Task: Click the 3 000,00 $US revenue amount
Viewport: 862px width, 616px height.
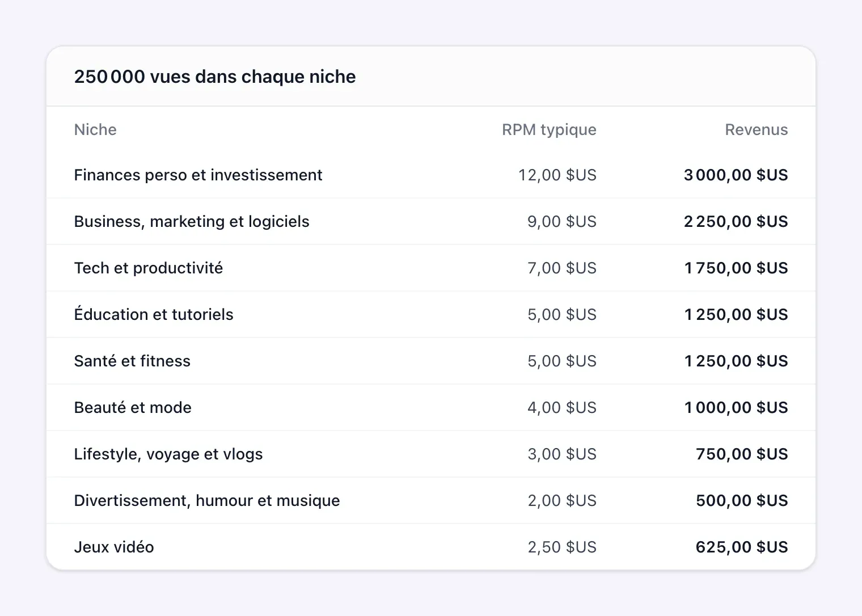Action: click(x=736, y=175)
